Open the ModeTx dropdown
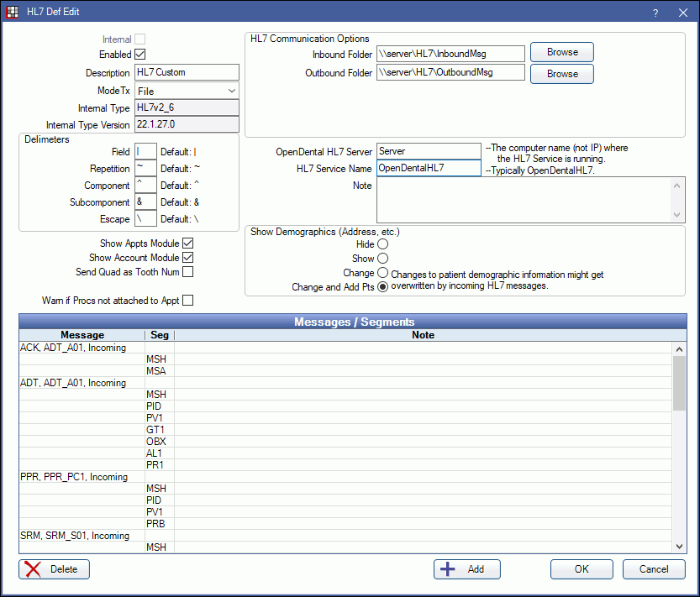 [x=187, y=91]
